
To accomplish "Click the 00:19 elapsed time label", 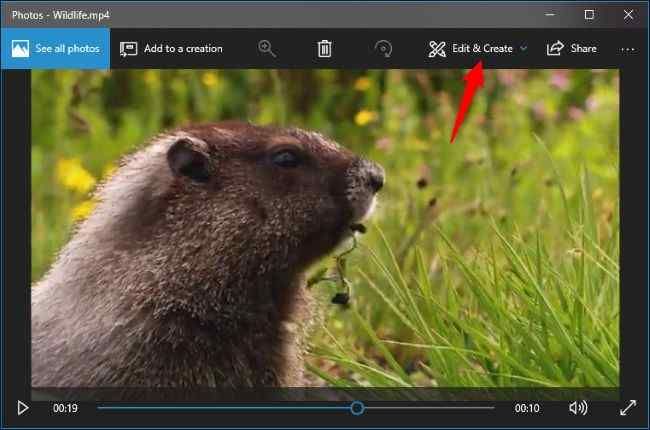I will click(x=66, y=408).
